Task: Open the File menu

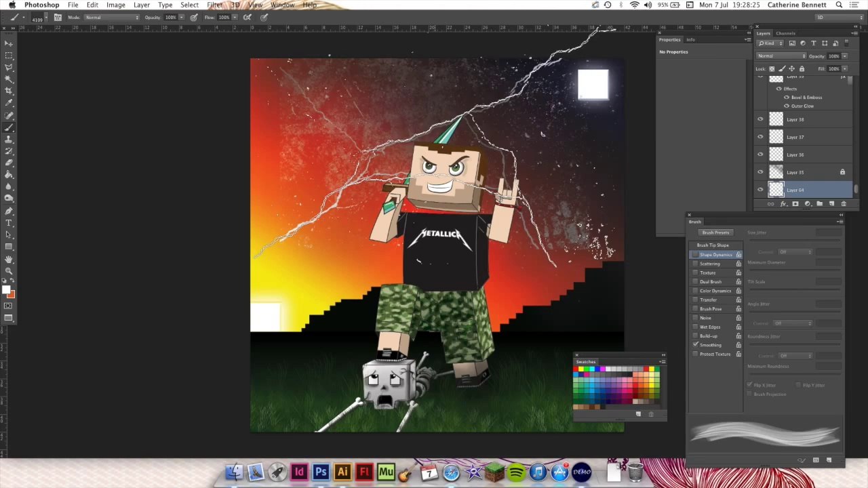Action: [73, 5]
